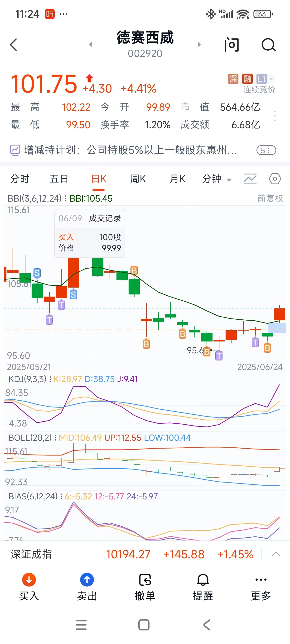Tap the 融 margin trading badge
Screen dimensions: 290x644
[x=247, y=79]
